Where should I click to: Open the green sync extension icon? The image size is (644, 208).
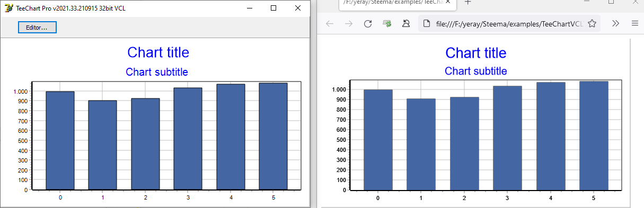pyautogui.click(x=387, y=24)
